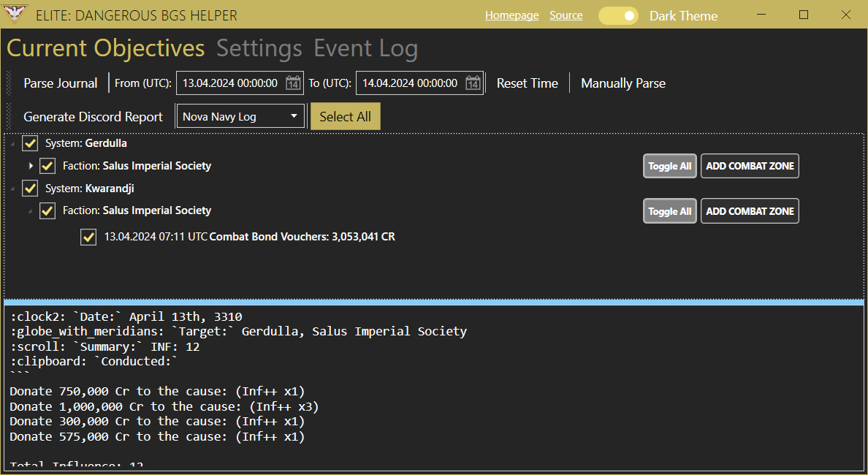868x475 pixels.
Task: Click the Donate 575,000 Cr report line
Action: (157, 437)
